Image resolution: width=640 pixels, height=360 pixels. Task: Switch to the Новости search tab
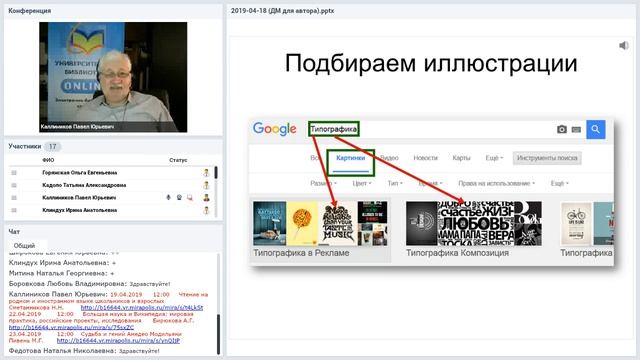425,158
